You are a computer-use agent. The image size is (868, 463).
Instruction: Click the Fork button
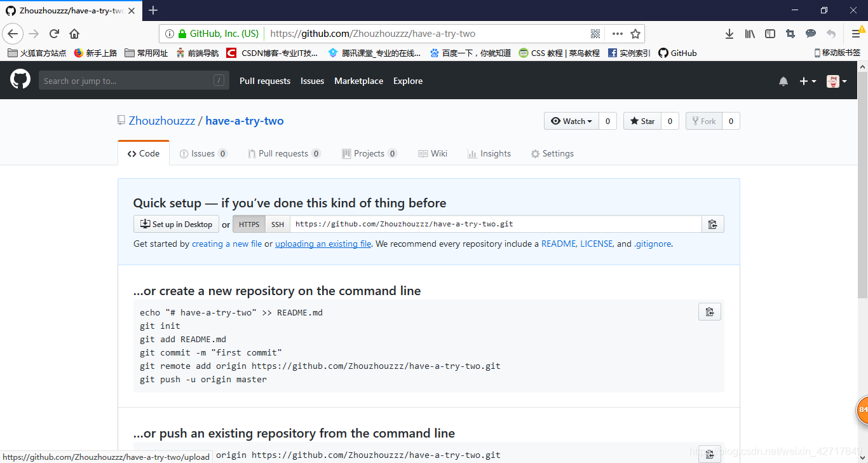703,121
